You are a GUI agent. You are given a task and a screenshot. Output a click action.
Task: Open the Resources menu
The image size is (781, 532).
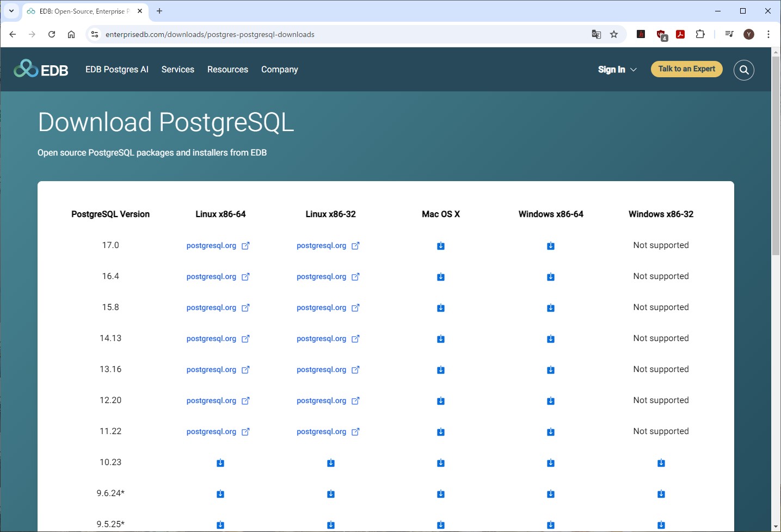coord(227,70)
